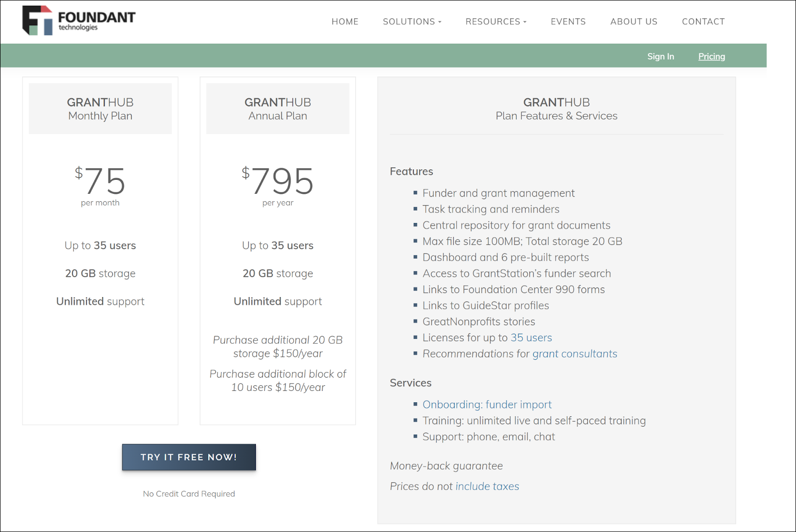
Task: Go to the EVENTS page
Action: (568, 22)
